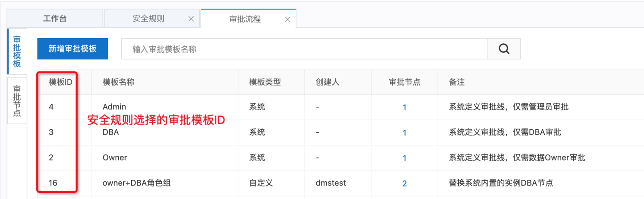The width and height of the screenshot is (644, 199).
Task: Select the DBA template name
Action: (110, 132)
